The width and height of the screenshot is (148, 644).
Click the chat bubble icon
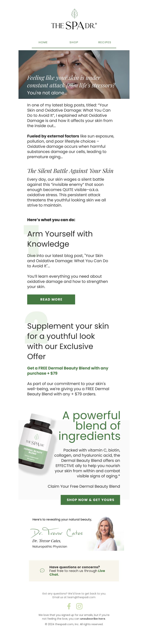(x=42, y=570)
